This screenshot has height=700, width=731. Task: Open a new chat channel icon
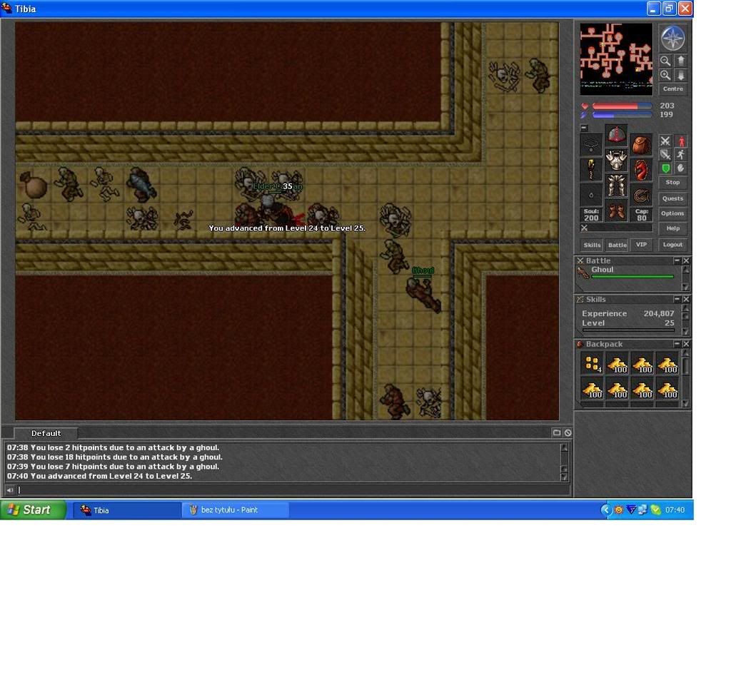pyautogui.click(x=557, y=433)
